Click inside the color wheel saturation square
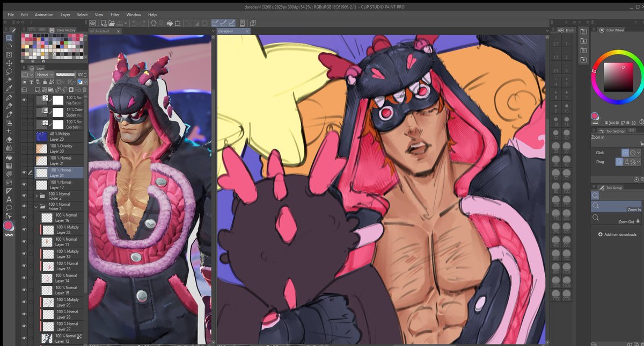 (x=618, y=77)
